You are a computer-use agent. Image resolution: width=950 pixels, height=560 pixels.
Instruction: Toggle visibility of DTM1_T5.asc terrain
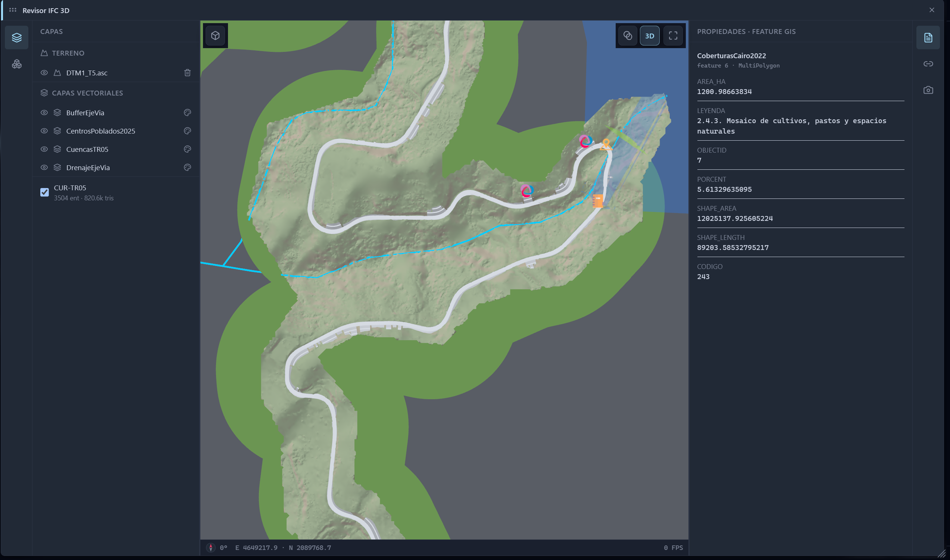pos(44,73)
